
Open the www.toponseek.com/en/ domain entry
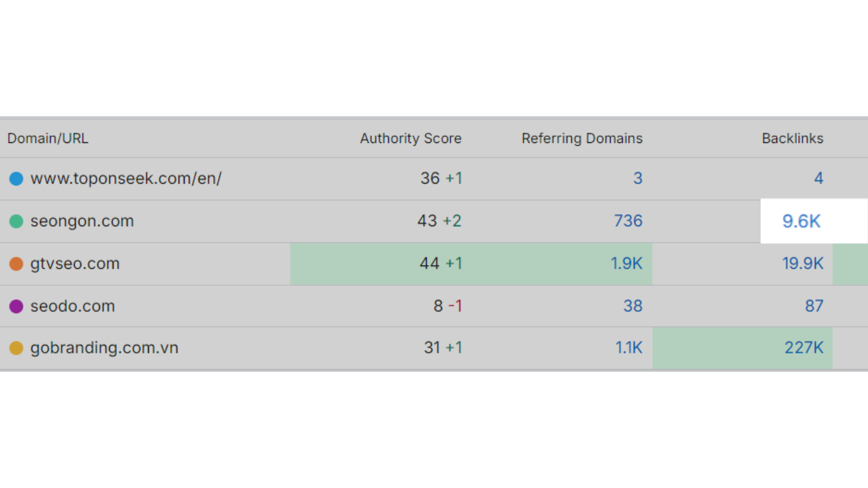pyautogui.click(x=126, y=179)
